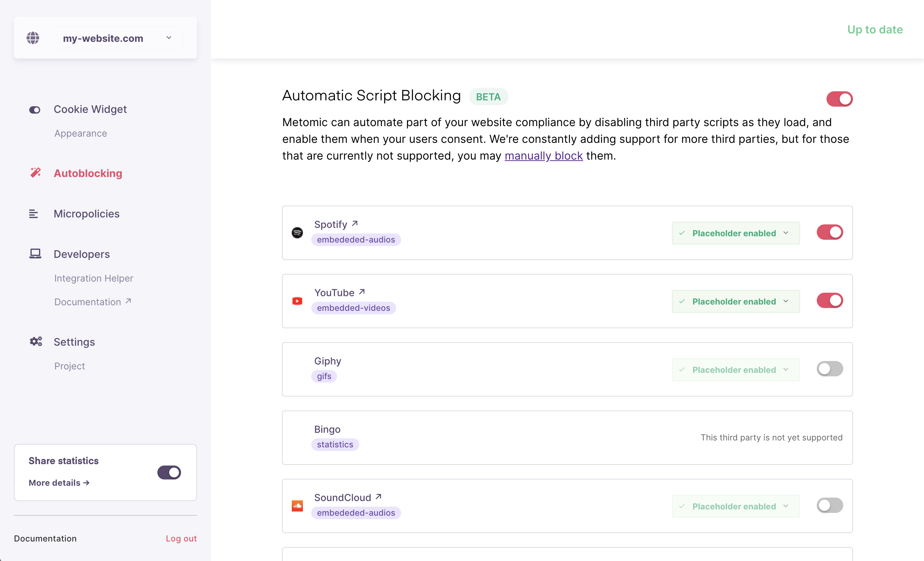This screenshot has width=924, height=561.
Task: Enable the Giphy blocking toggle
Action: (830, 369)
